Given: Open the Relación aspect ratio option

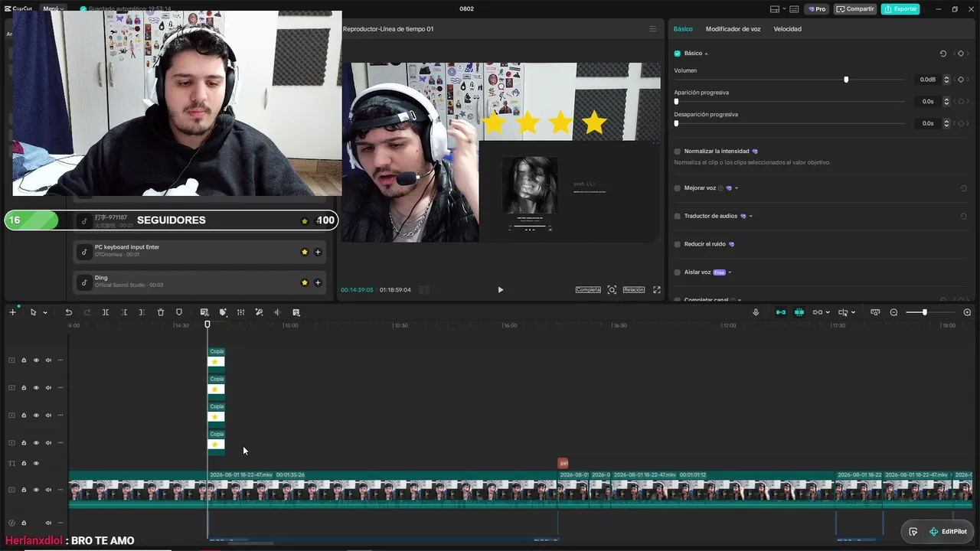Looking at the screenshot, I should (x=634, y=290).
